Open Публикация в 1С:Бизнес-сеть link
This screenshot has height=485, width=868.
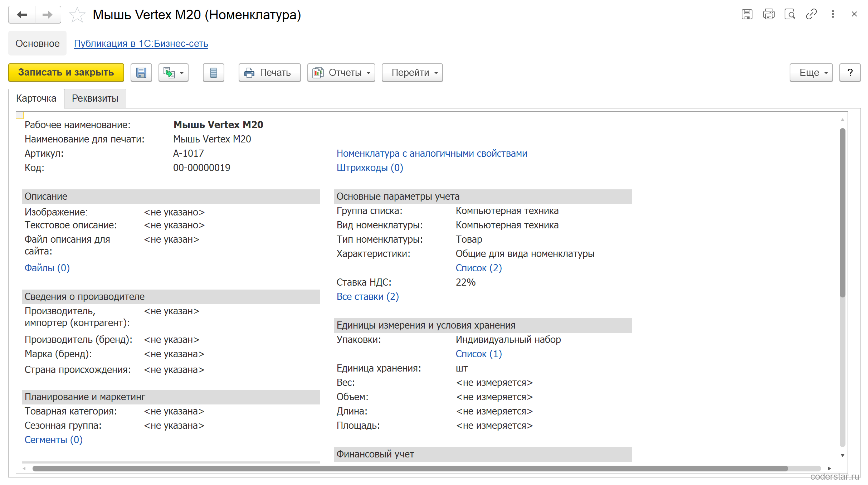point(141,44)
